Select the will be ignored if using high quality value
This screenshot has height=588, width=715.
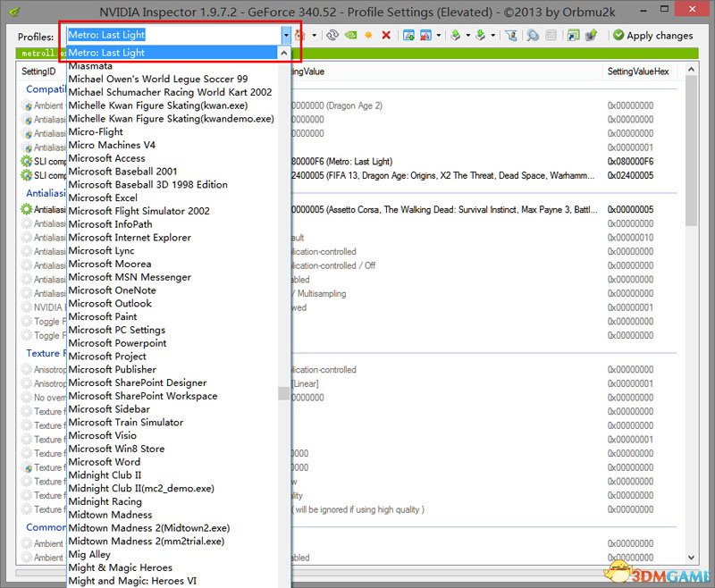click(x=358, y=509)
